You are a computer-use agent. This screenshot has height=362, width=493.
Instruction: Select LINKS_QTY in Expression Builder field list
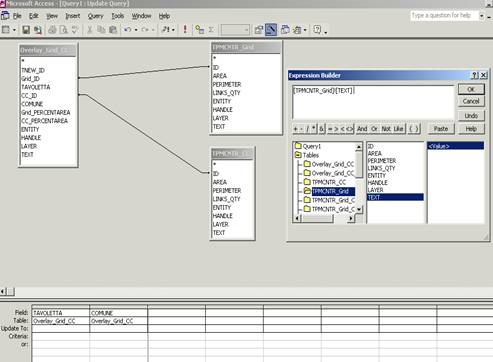click(381, 168)
